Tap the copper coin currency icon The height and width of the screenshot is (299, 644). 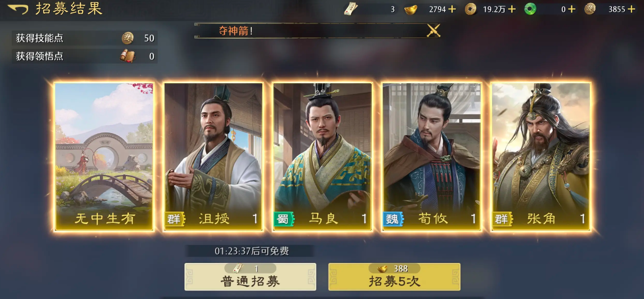[470, 9]
